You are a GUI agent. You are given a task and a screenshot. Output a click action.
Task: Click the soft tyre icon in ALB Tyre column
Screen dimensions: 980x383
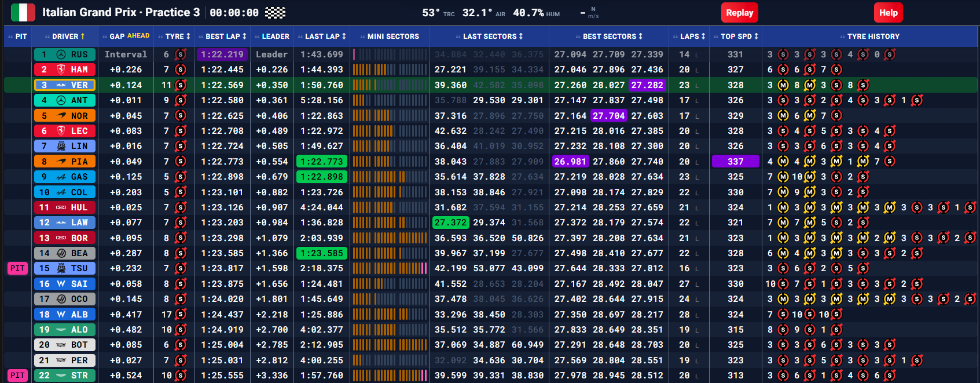pos(181,315)
